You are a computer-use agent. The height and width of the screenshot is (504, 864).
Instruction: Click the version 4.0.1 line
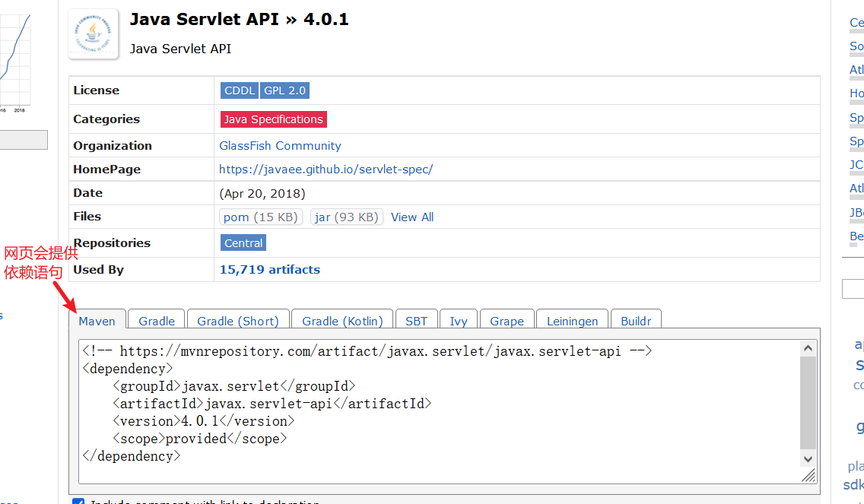tap(204, 421)
